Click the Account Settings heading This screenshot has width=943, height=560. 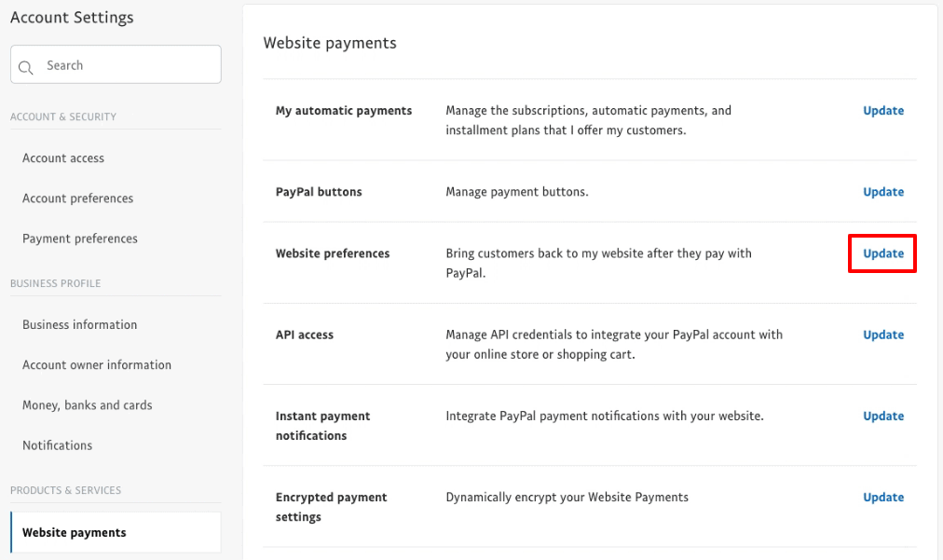point(72,17)
